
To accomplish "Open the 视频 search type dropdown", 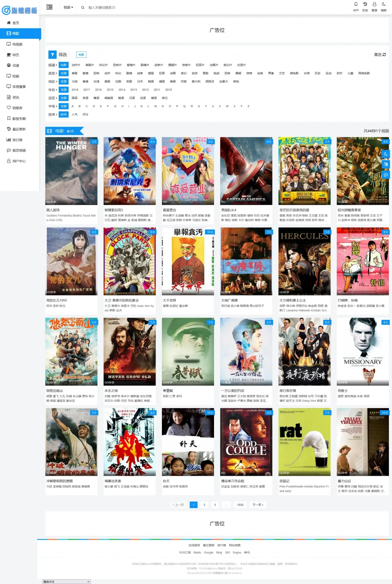I will [x=68, y=7].
